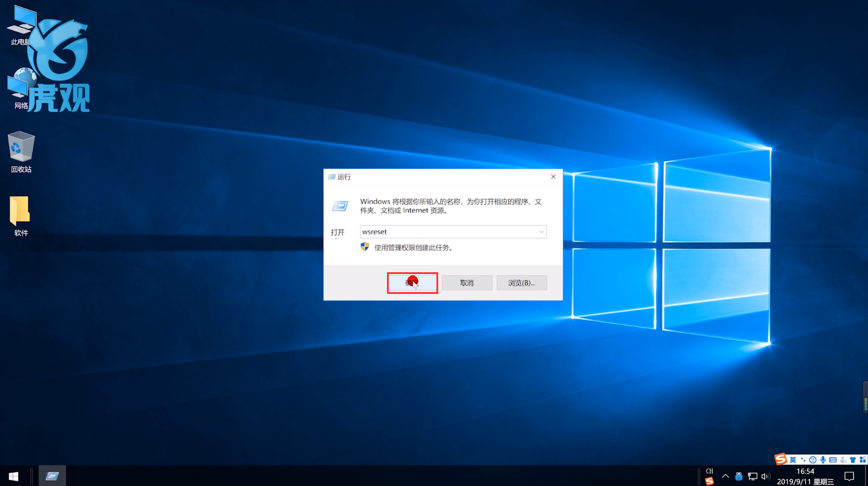Select the 回收站 Recycle Bin icon
This screenshot has height=486, width=868.
click(x=21, y=153)
